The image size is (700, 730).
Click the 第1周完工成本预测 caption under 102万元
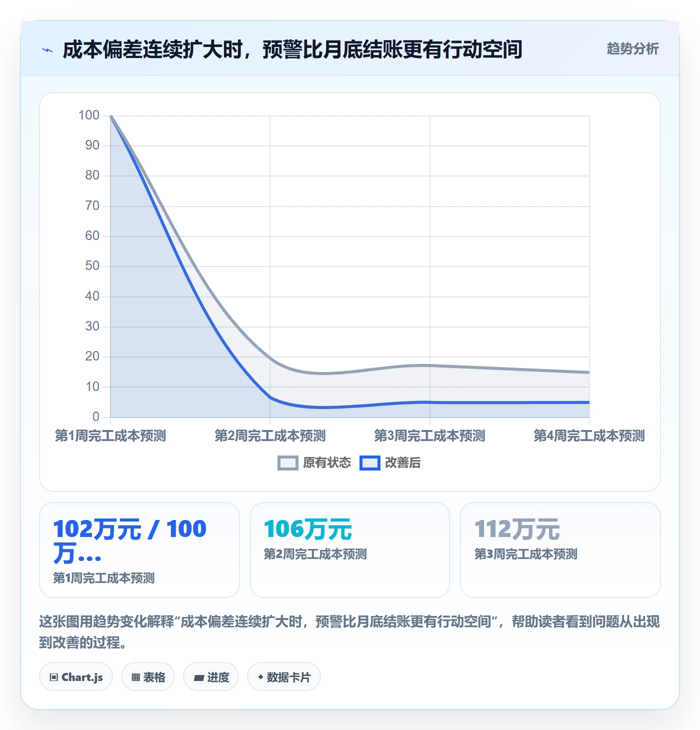coord(104,578)
